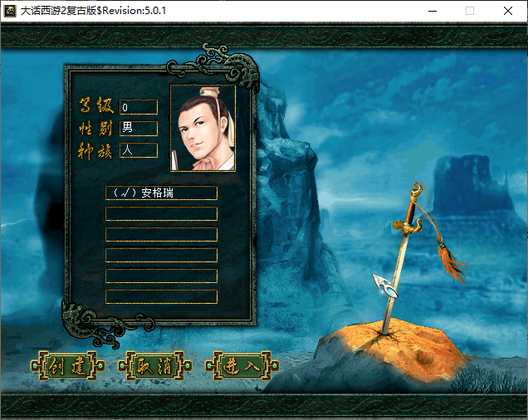Screen dimensions: 528x420
Task: Select the 安格瑞 character slot
Action: (x=161, y=193)
